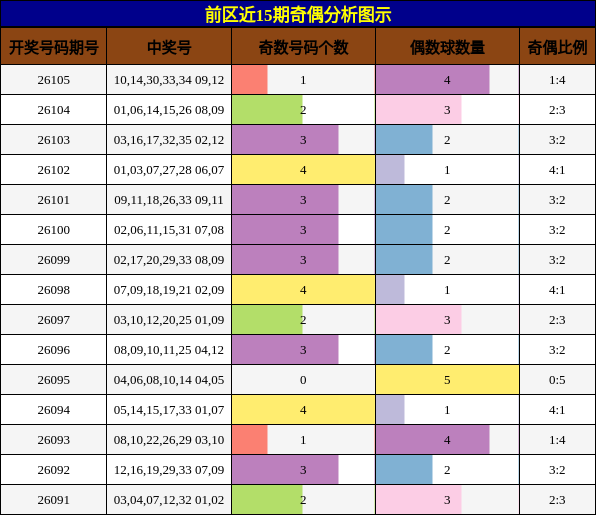The image size is (596, 515).
Task: Click the ratio 2:3 for issue 26091
Action: [x=557, y=500]
